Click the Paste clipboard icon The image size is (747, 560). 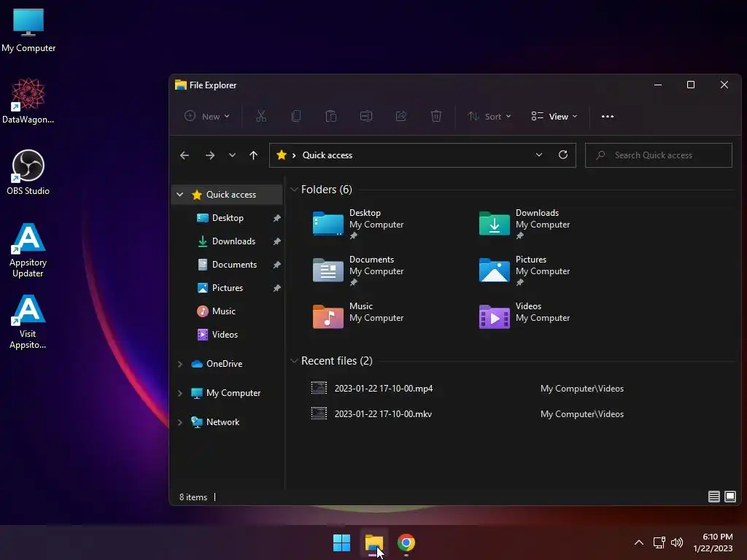click(x=331, y=116)
